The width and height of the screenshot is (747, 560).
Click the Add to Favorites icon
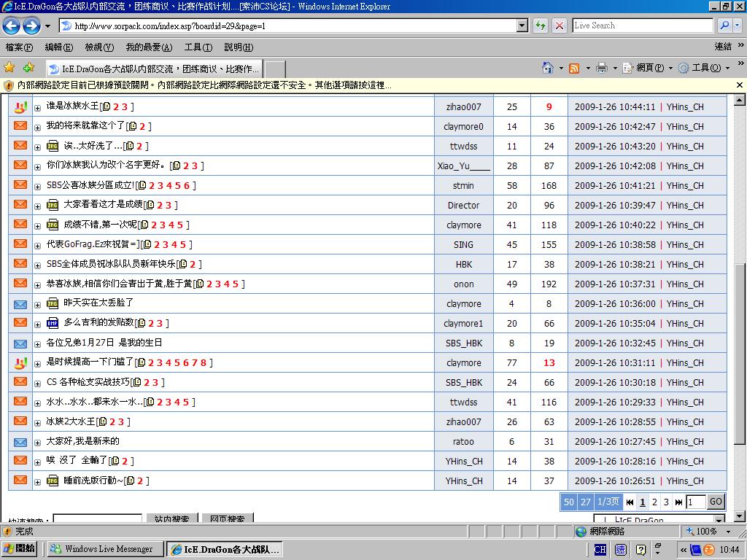[28, 68]
